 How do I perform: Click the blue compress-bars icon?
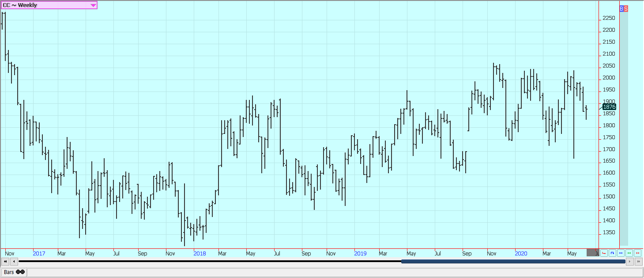621,253
